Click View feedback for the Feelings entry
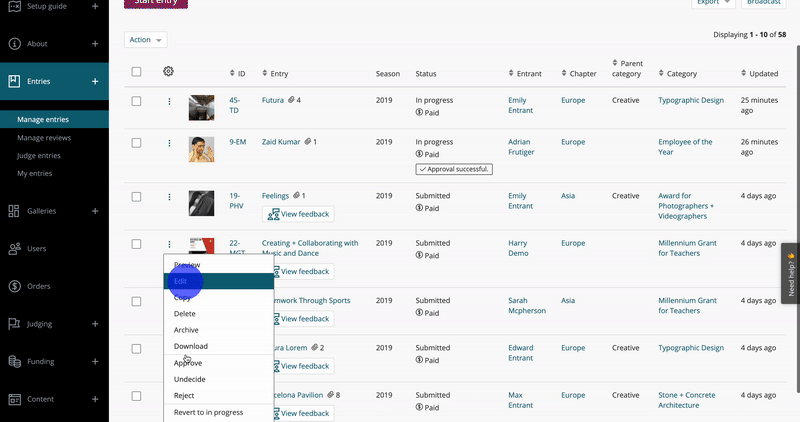This screenshot has height=422, width=800. (x=298, y=214)
